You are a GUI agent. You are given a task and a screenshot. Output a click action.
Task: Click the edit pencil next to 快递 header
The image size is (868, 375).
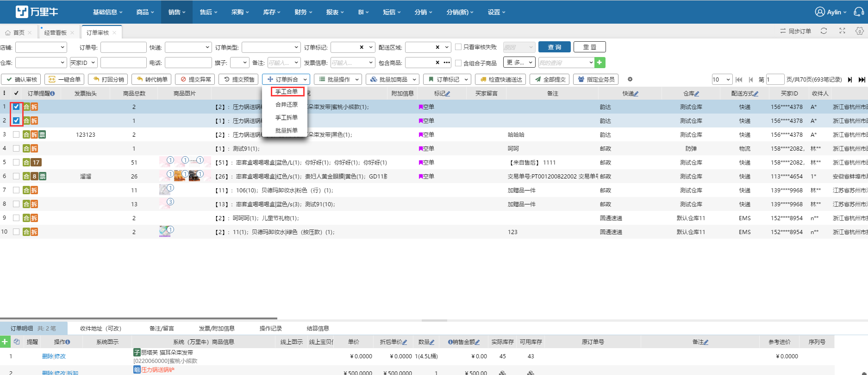[x=637, y=94]
